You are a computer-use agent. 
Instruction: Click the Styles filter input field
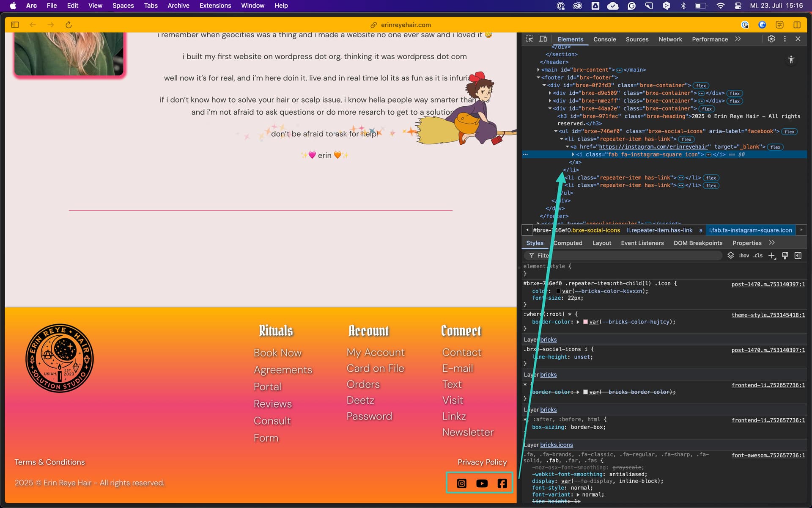click(624, 256)
